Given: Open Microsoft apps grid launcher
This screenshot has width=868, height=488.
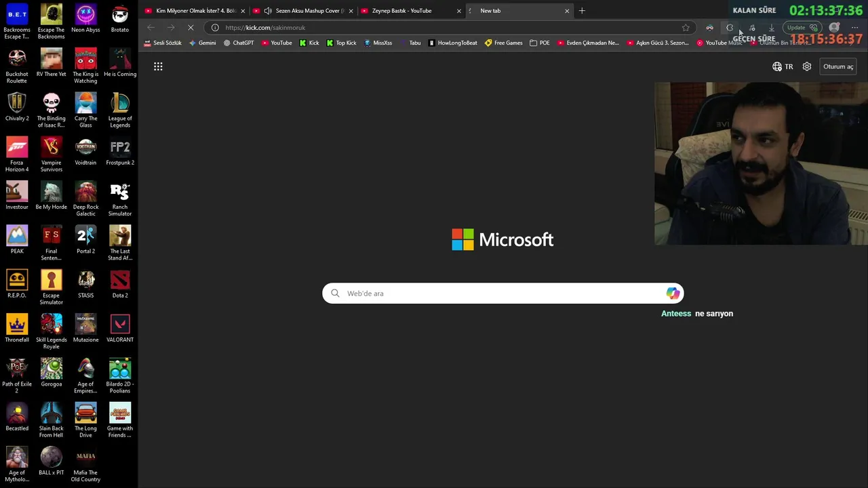Looking at the screenshot, I should coord(158,66).
